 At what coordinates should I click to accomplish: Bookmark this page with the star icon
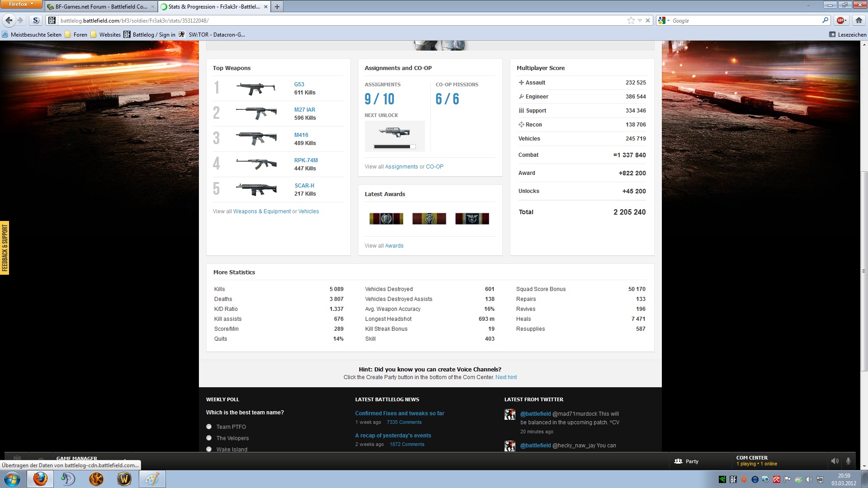click(631, 20)
